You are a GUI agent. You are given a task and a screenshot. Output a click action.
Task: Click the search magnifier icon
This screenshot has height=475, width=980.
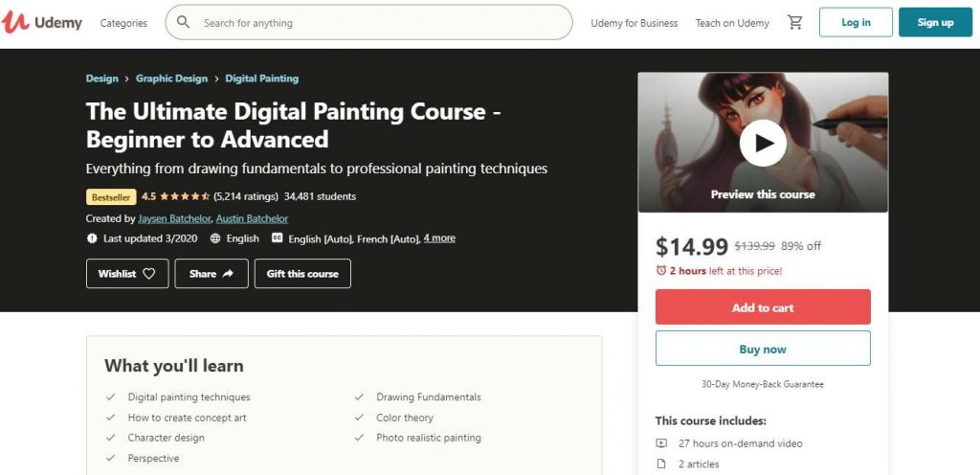coord(184,22)
